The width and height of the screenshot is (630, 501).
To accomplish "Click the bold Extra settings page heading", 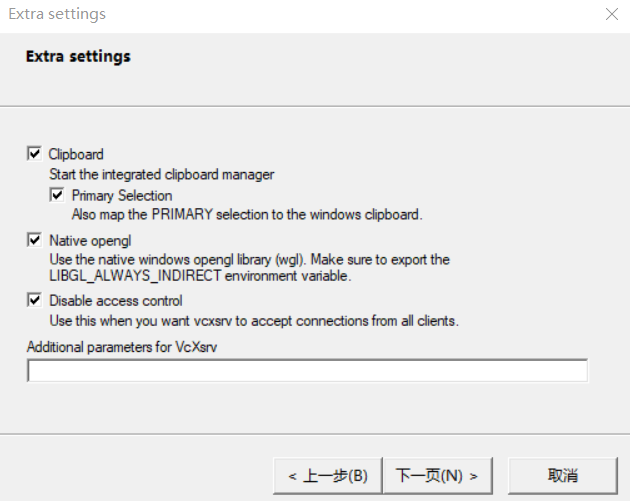I will click(x=78, y=56).
